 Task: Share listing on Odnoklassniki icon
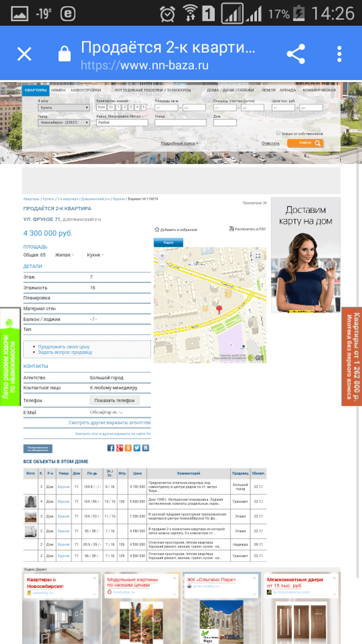(128, 448)
